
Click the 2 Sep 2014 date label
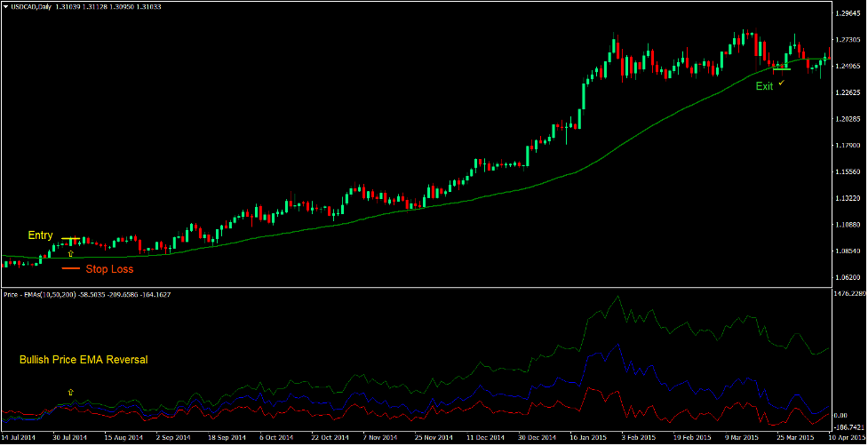[x=173, y=437]
